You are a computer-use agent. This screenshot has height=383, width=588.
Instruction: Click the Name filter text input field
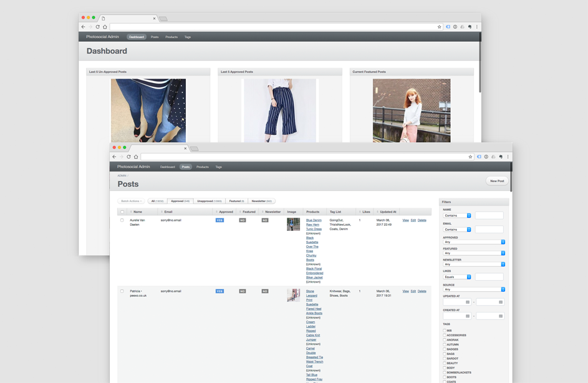click(x=489, y=215)
